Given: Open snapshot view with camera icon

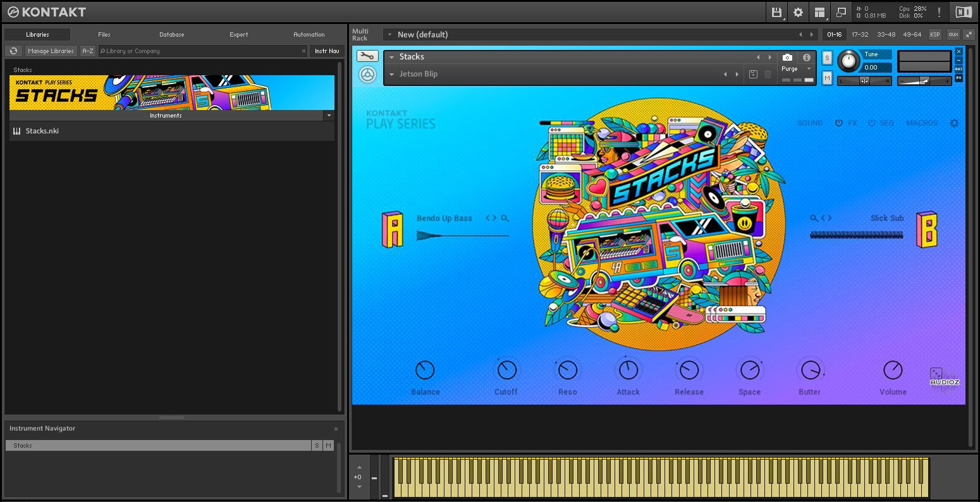Looking at the screenshot, I should tap(787, 58).
